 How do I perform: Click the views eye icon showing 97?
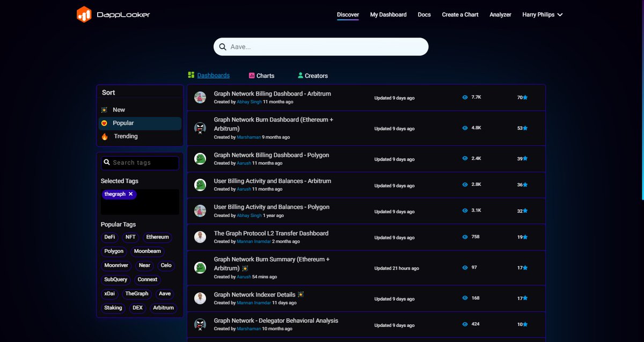click(x=465, y=267)
